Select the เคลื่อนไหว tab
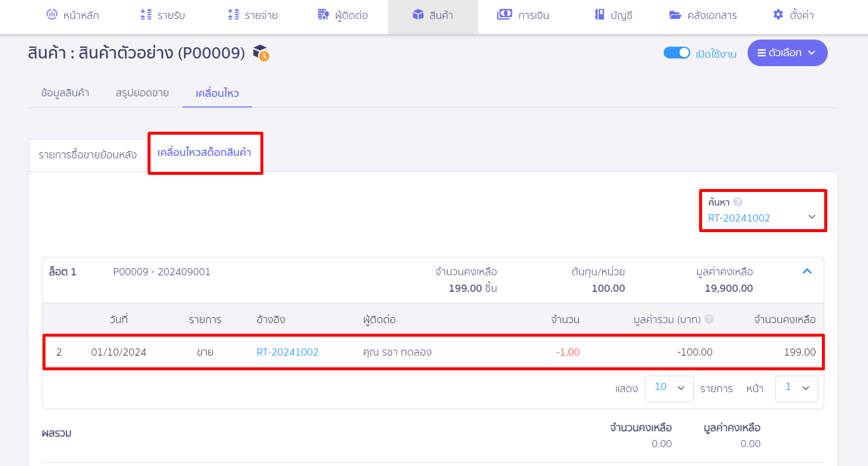Screen dimensions: 868x466 click(x=217, y=93)
